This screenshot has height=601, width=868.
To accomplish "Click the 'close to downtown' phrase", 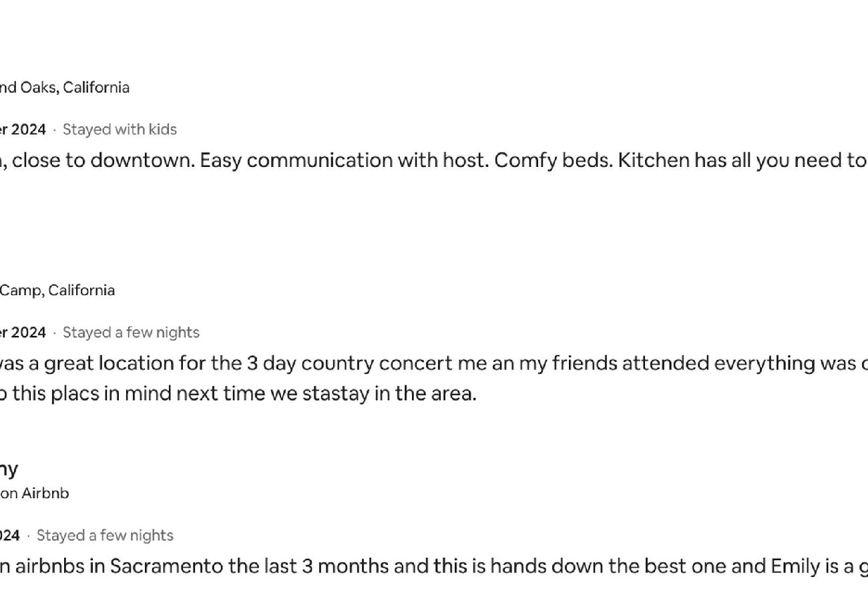I will [x=103, y=161].
